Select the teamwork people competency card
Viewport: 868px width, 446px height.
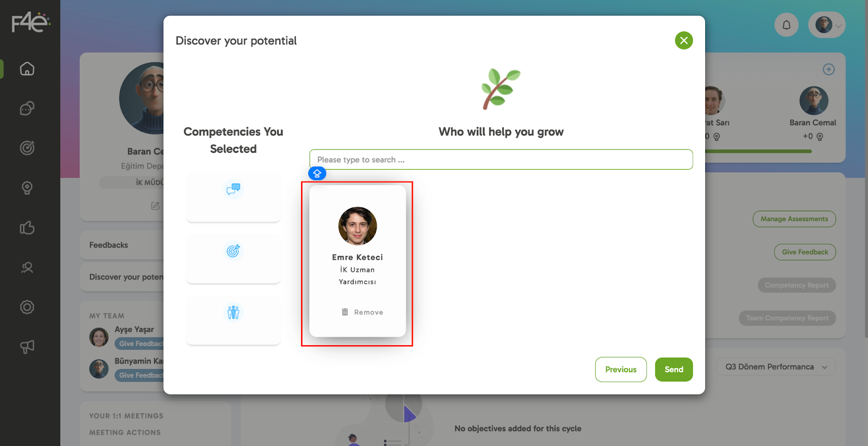233,320
